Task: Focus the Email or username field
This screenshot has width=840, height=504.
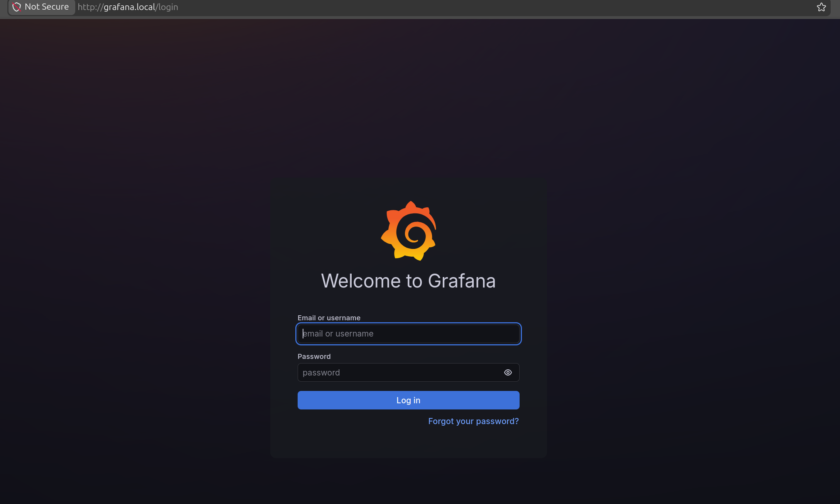Action: click(x=408, y=334)
